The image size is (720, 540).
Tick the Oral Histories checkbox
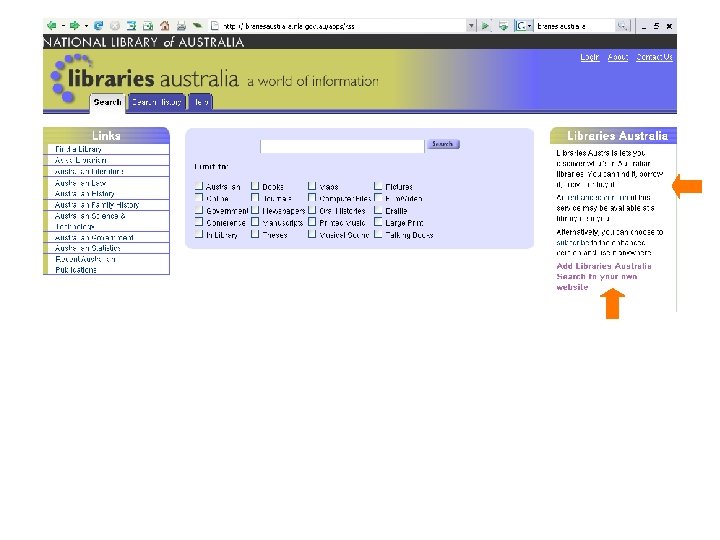point(312,210)
